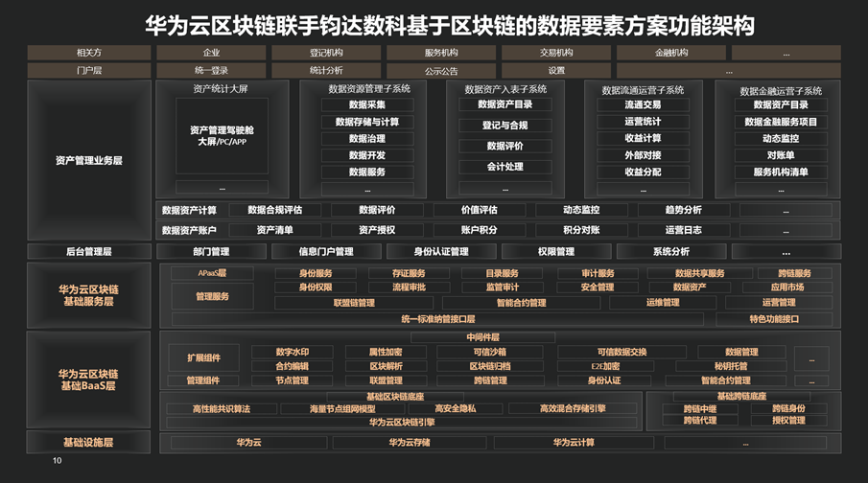Select the 数据开发 box

367,155
